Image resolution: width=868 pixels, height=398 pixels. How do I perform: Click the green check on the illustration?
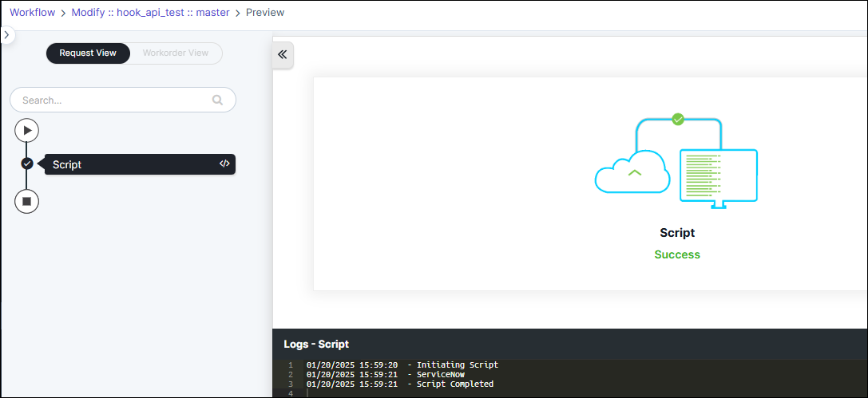click(x=678, y=119)
